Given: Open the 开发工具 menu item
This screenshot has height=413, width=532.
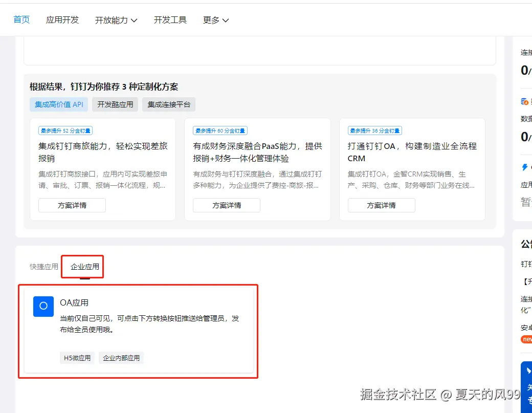Looking at the screenshot, I should (x=170, y=19).
